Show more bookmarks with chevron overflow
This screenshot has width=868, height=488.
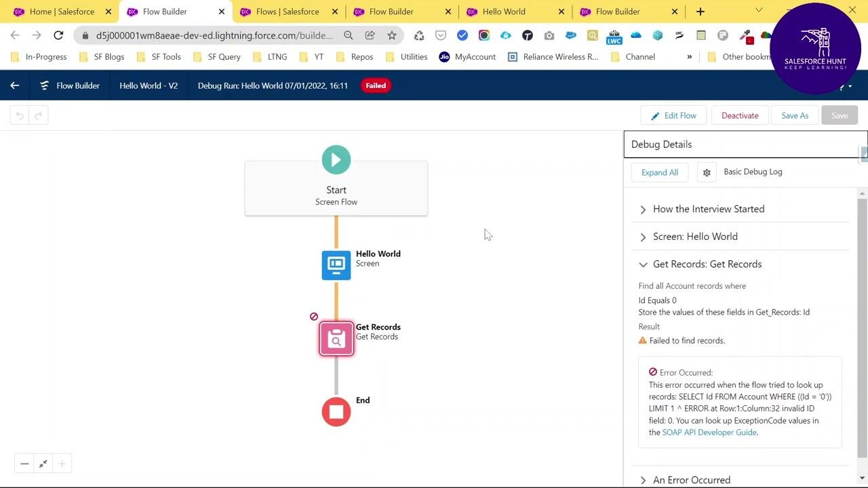pyautogui.click(x=689, y=57)
